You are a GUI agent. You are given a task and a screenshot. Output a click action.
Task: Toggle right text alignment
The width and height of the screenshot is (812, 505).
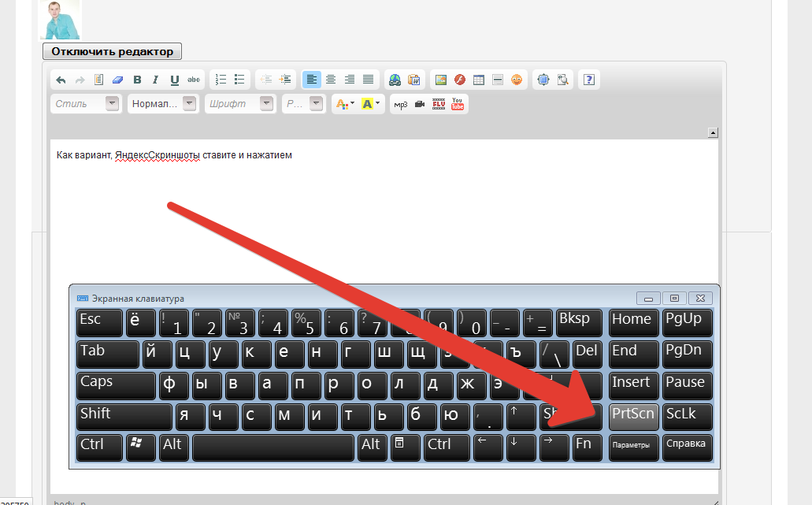pyautogui.click(x=350, y=80)
